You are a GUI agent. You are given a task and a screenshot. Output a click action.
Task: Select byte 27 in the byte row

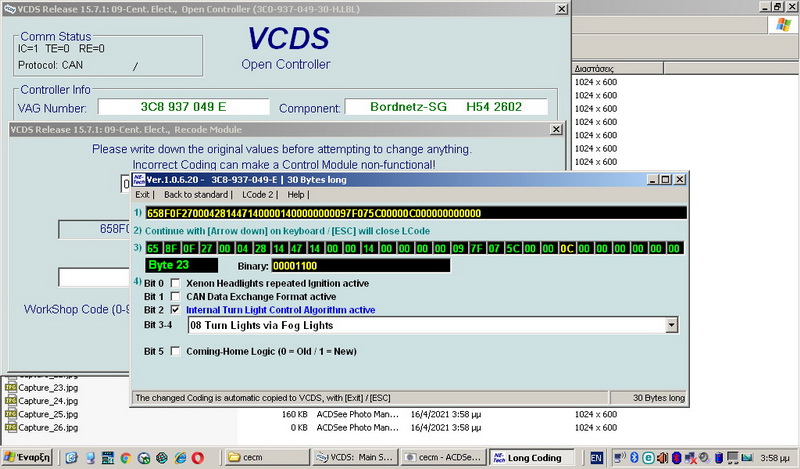pos(207,249)
